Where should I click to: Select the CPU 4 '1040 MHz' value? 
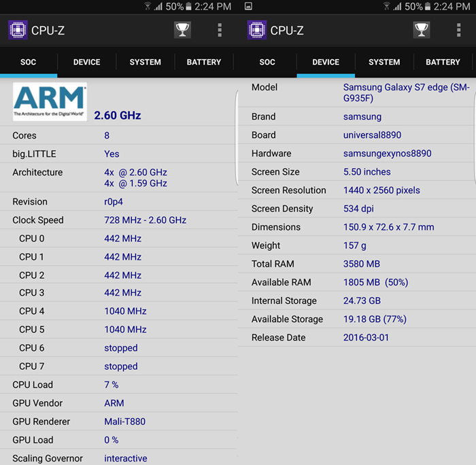tap(125, 311)
